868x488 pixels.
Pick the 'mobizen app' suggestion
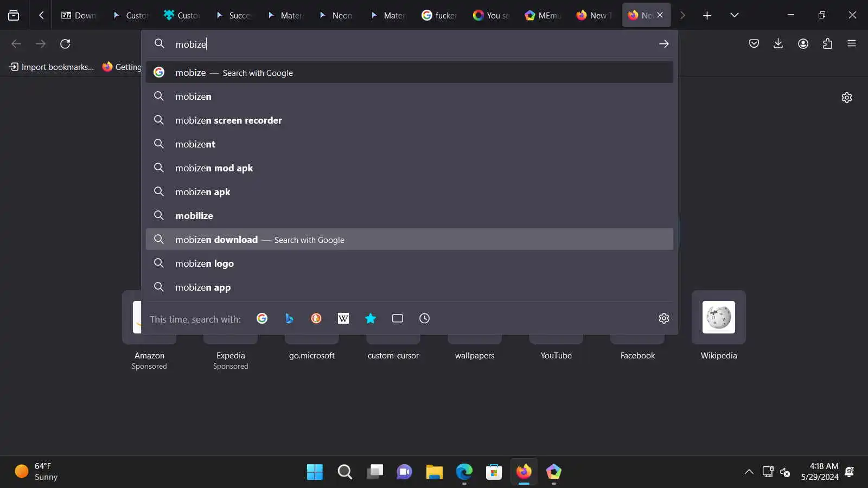[x=410, y=287]
